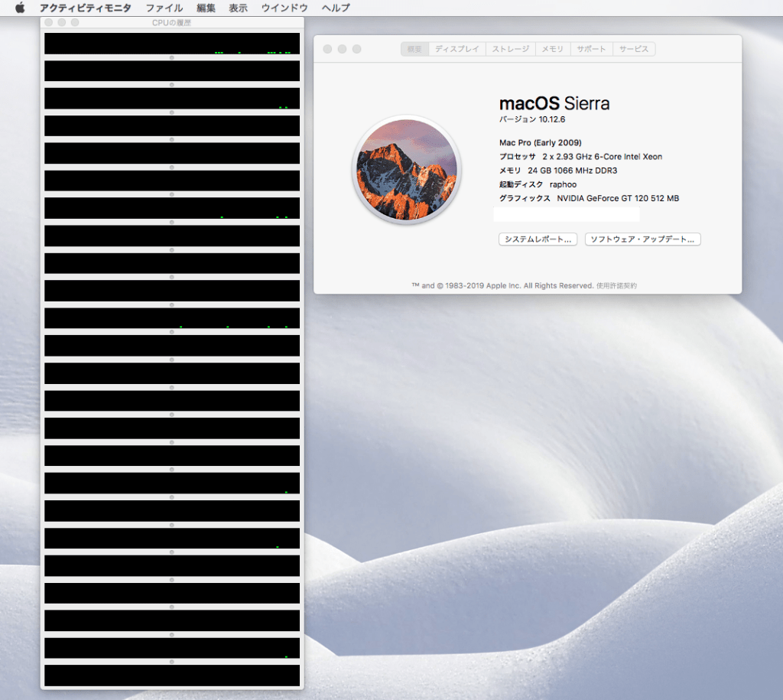Click the macOS Sierra mountain logo
The image size is (783, 700).
click(x=406, y=170)
